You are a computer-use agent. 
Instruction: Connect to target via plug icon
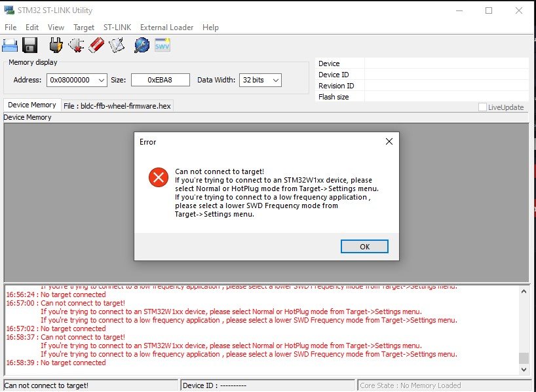(x=56, y=45)
